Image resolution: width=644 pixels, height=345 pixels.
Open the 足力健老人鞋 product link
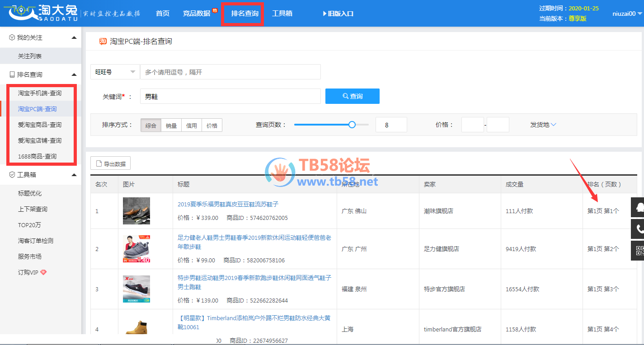(x=254, y=242)
